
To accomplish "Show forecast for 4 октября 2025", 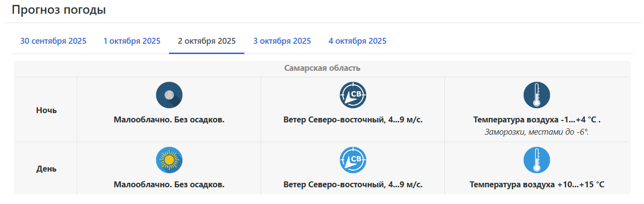I will coord(357,41).
